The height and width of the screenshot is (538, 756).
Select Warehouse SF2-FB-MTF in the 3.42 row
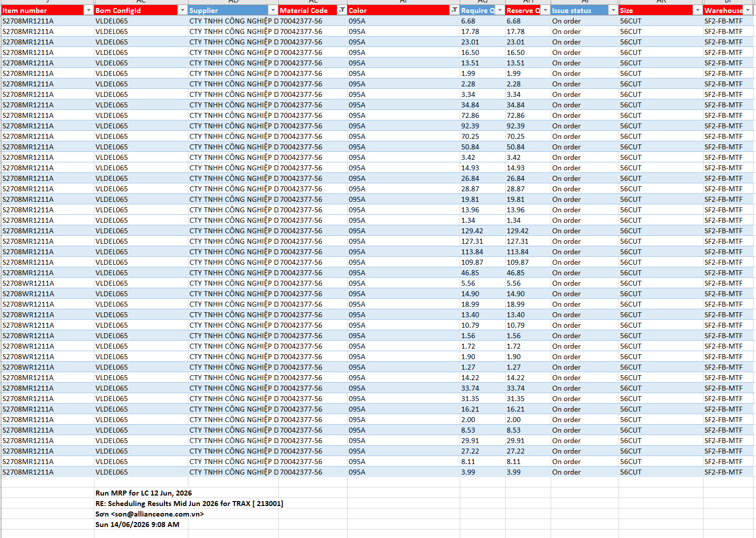tap(728, 157)
